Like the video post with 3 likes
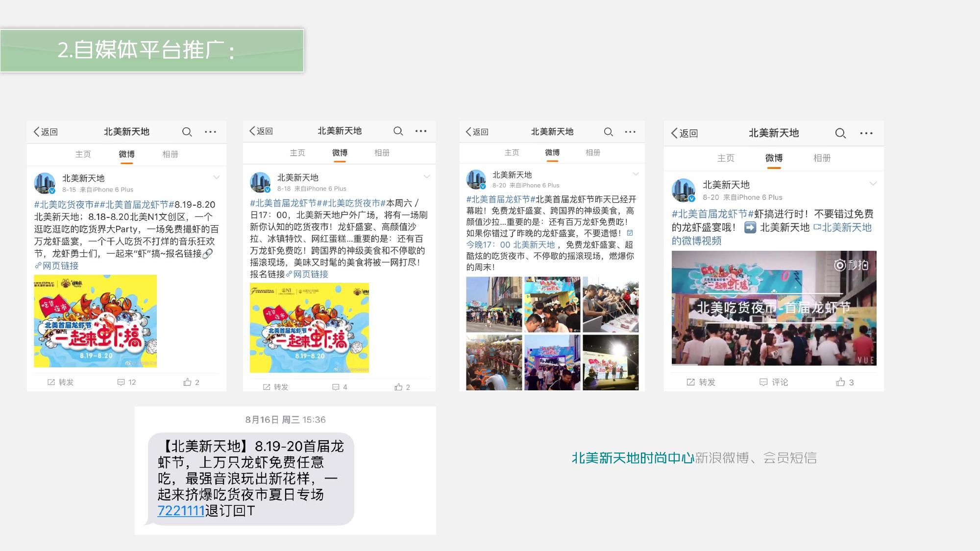 pos(845,382)
